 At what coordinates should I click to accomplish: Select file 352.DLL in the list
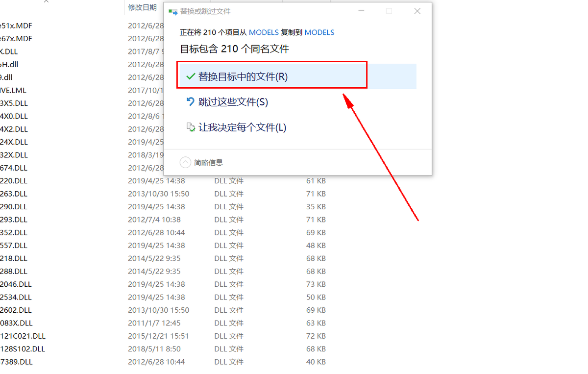pos(14,232)
